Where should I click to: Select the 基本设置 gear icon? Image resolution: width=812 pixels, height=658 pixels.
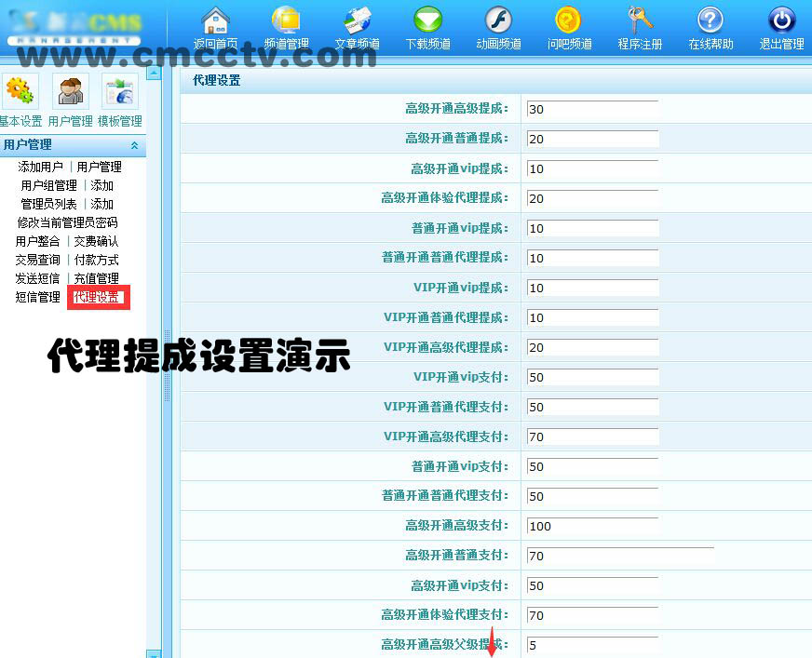click(20, 91)
